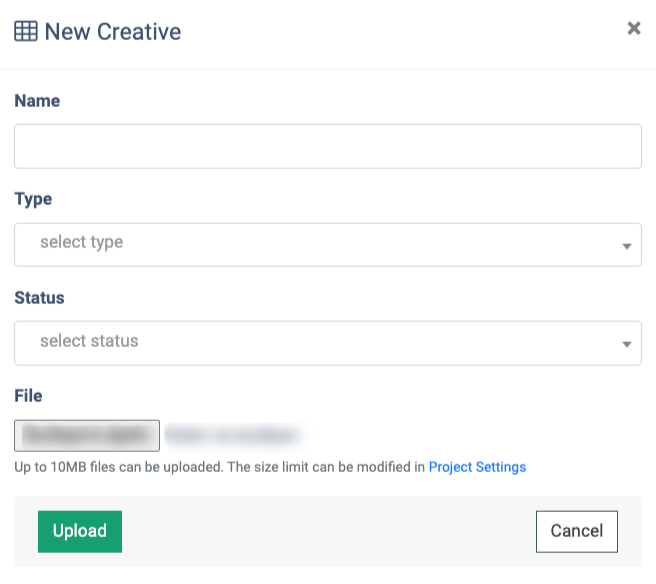The image size is (656, 584).
Task: Click the "New Creative" dialog title text
Action: pos(113,32)
